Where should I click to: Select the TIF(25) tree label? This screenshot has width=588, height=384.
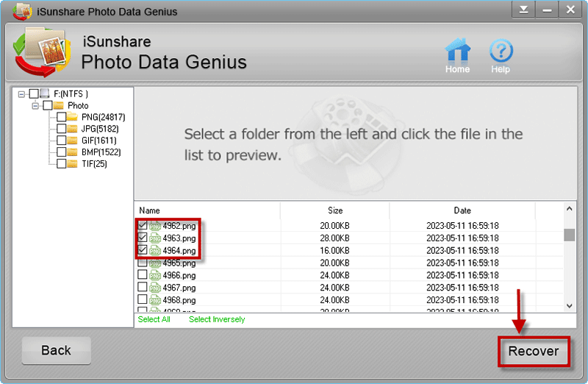(94, 163)
